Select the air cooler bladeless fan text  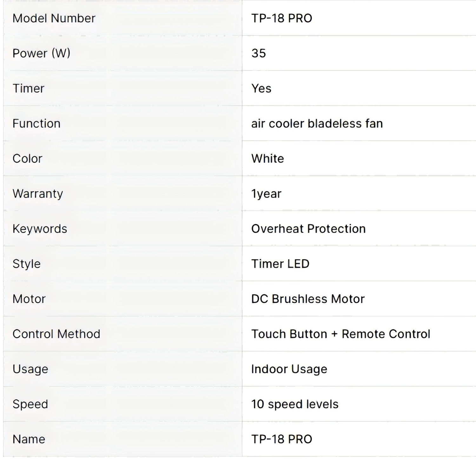(x=317, y=123)
